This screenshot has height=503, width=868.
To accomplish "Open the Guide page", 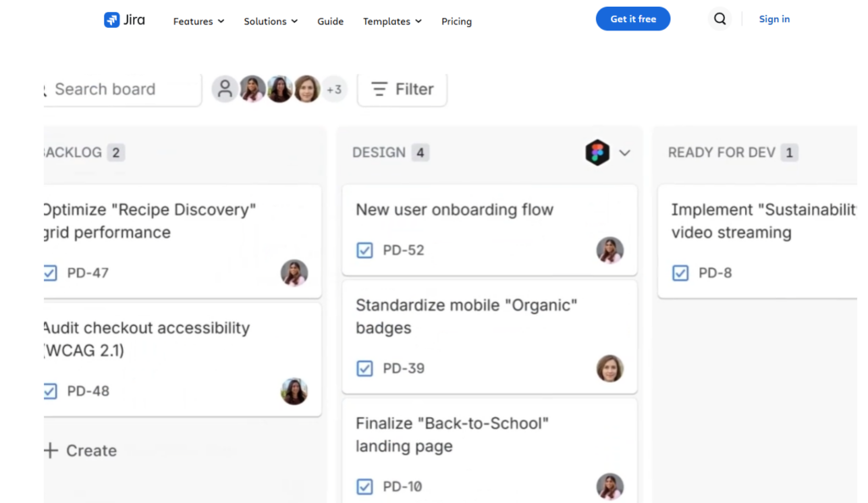I will point(331,21).
